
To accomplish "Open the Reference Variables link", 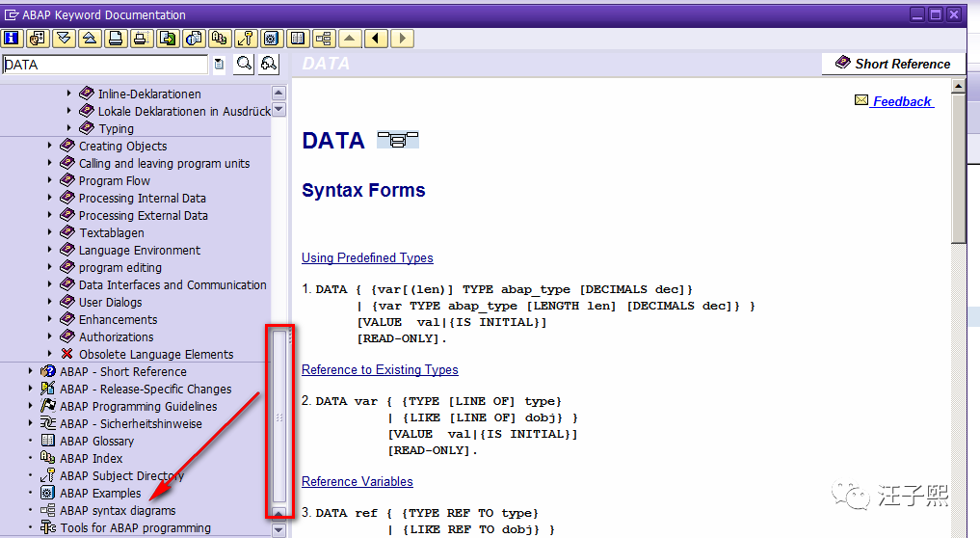I will point(358,482).
